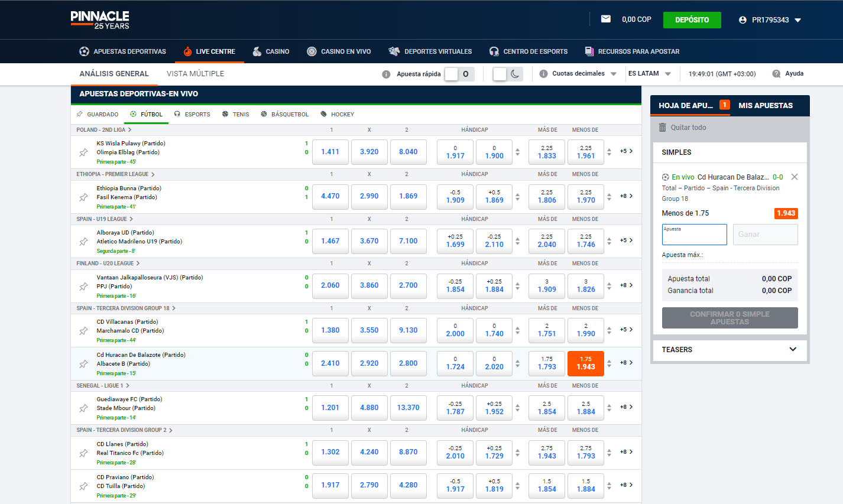Screen dimensions: 843x504
Task: Click the Ayuda help icon
Action: [x=776, y=74]
